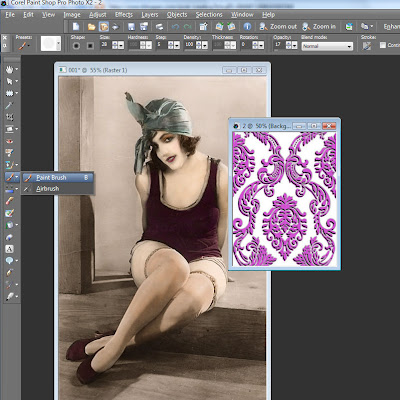Screen dimensions: 400x400
Task: Click the Save disk icon
Action: [131, 26]
